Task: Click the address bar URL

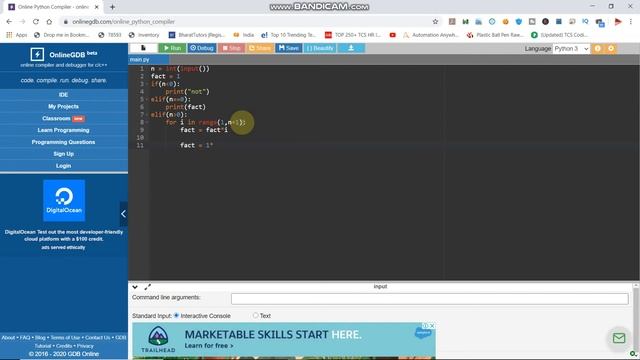Action: (x=123, y=22)
